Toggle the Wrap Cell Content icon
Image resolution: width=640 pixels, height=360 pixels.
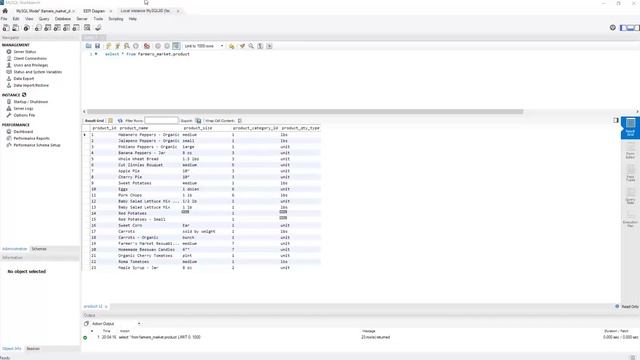click(240, 121)
